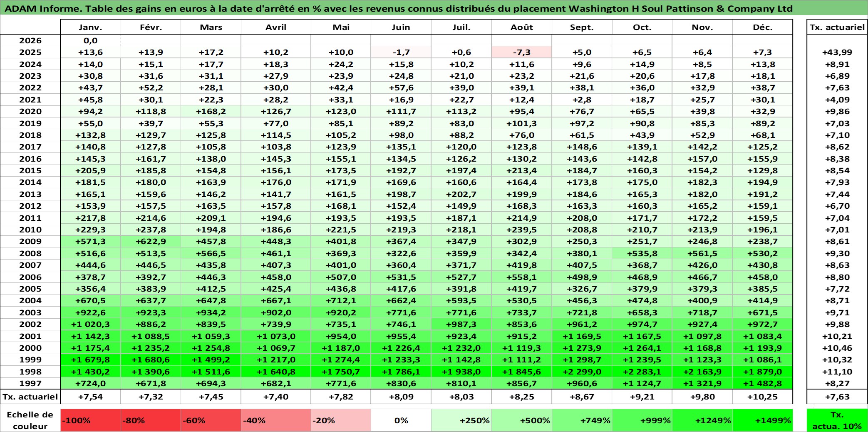Click the -60% color scale swatch
The width and height of the screenshot is (868, 432).
211,420
